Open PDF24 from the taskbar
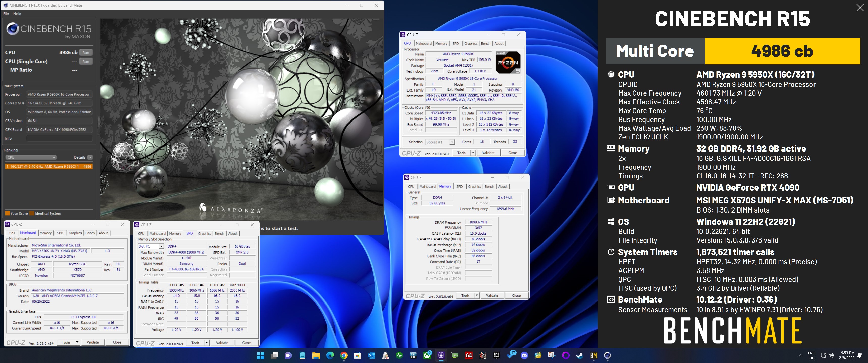 click(x=386, y=355)
